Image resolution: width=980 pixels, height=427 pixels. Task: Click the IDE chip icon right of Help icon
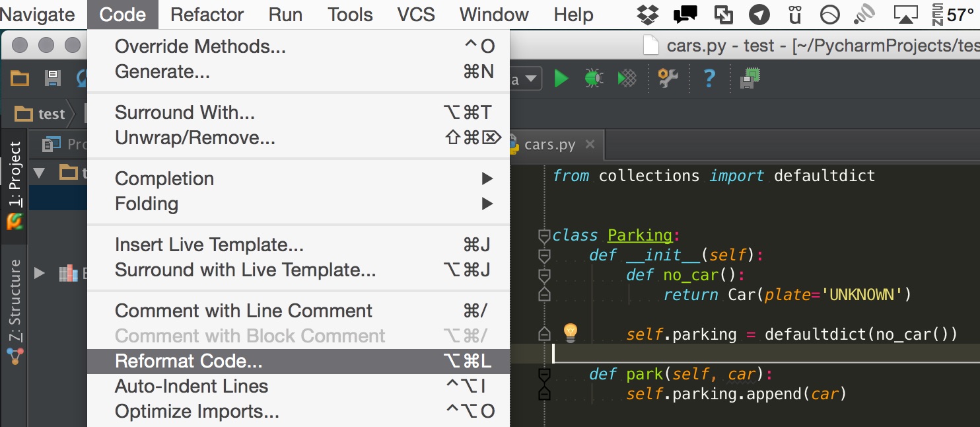pyautogui.click(x=750, y=79)
